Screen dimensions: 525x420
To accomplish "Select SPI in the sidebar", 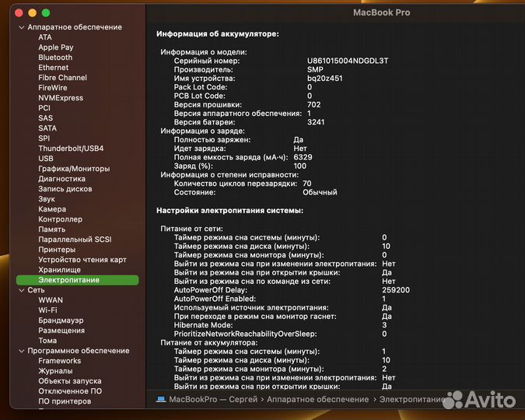I will [x=44, y=138].
